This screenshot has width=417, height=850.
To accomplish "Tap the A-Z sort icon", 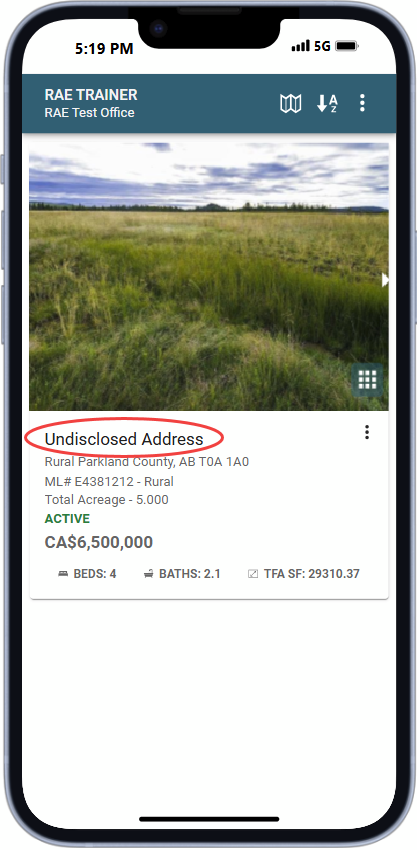I will [x=327, y=103].
